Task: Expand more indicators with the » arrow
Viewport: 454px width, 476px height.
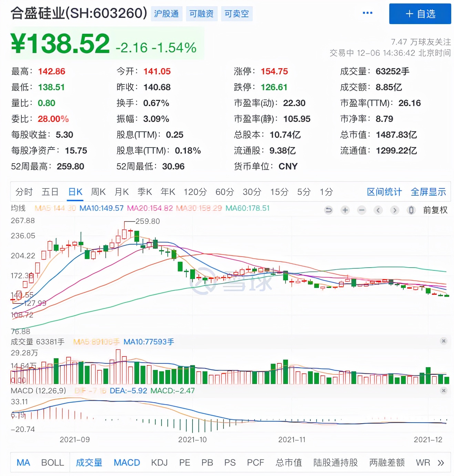Action: click(441, 463)
